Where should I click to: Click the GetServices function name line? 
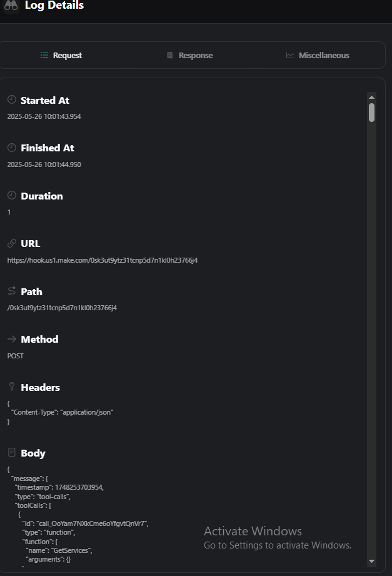(59, 550)
